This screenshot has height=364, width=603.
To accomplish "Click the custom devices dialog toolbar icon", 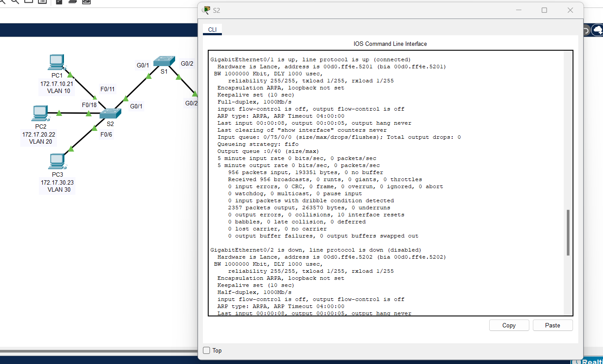I will [42, 2].
